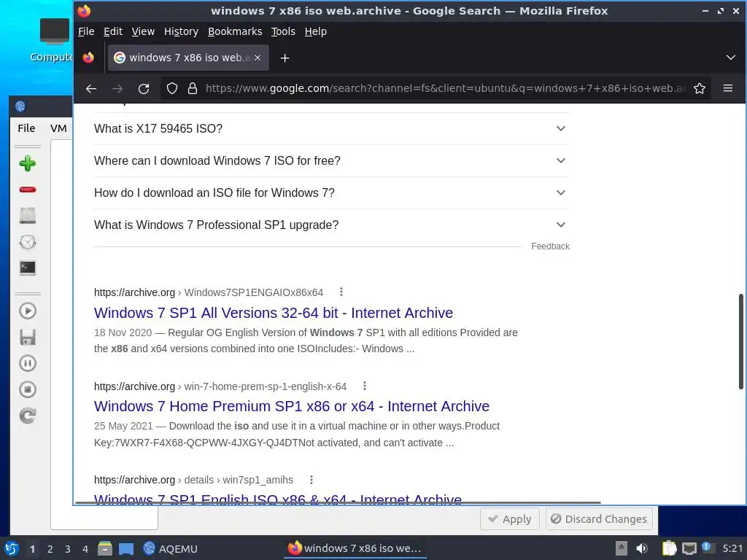Switch to workspace 2 in the panel
The width and height of the screenshot is (747, 560).
click(x=50, y=549)
